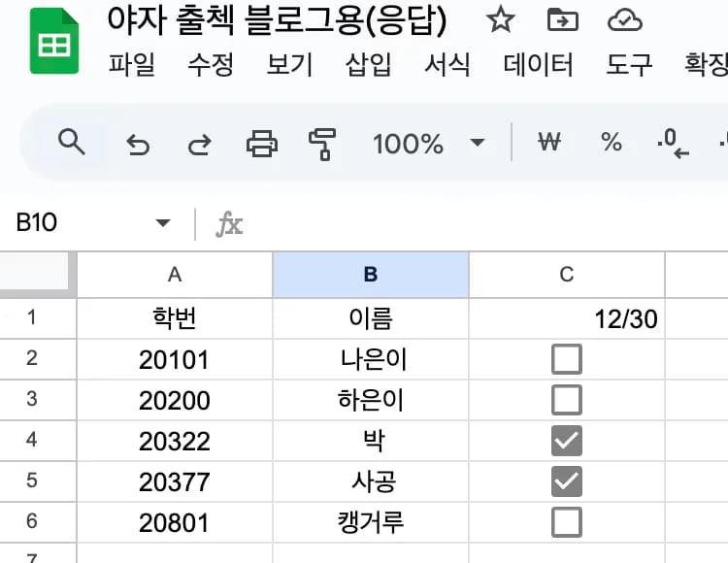Click the move to folder icon
Image resolution: width=728 pixels, height=563 pixels.
tap(560, 19)
